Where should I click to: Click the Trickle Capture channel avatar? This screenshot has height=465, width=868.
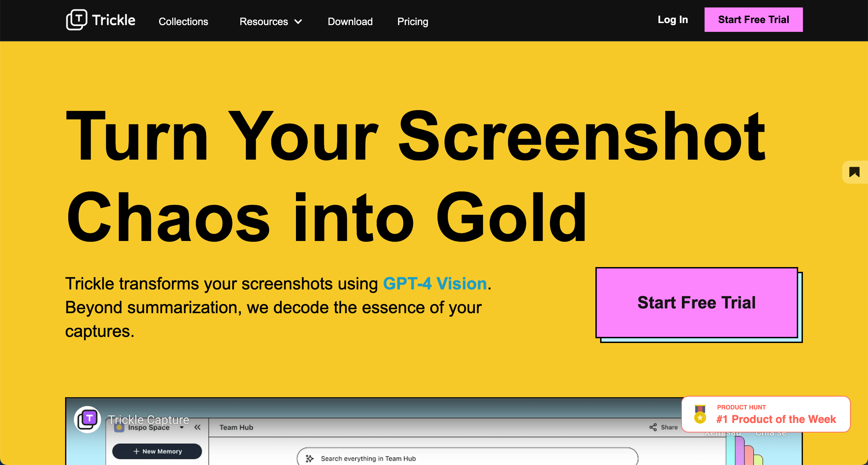88,419
